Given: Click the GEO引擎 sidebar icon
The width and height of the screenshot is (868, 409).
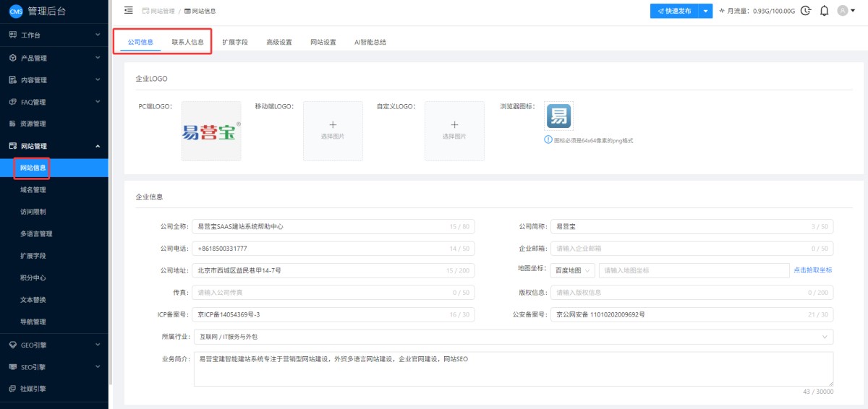Looking at the screenshot, I should (12, 345).
